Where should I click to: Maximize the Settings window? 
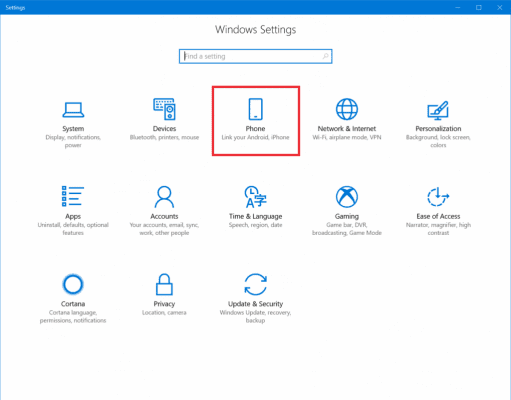pyautogui.click(x=479, y=7)
